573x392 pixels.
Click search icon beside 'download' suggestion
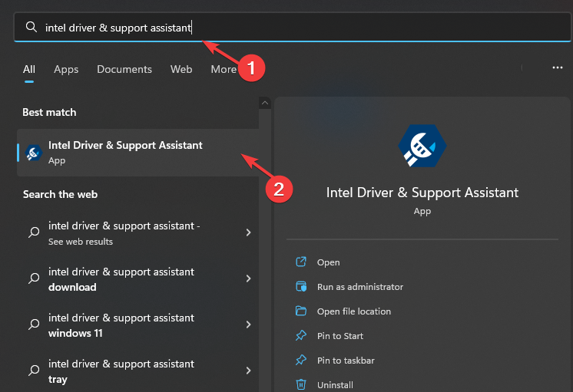(34, 278)
